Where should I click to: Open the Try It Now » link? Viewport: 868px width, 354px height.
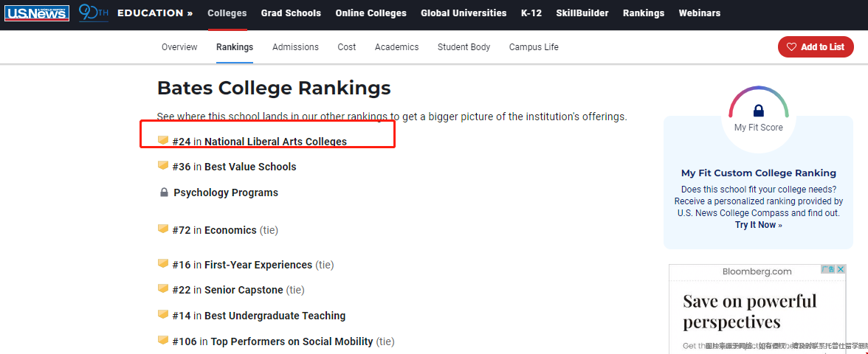coord(759,224)
